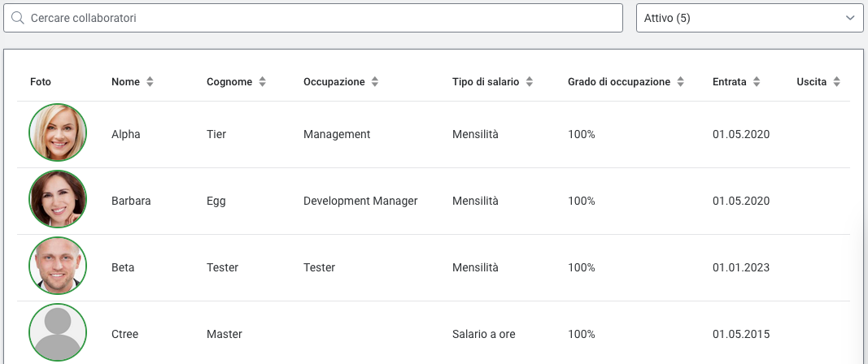The height and width of the screenshot is (364, 868).
Task: Open Ctree Master's placeholder avatar
Action: [x=58, y=332]
